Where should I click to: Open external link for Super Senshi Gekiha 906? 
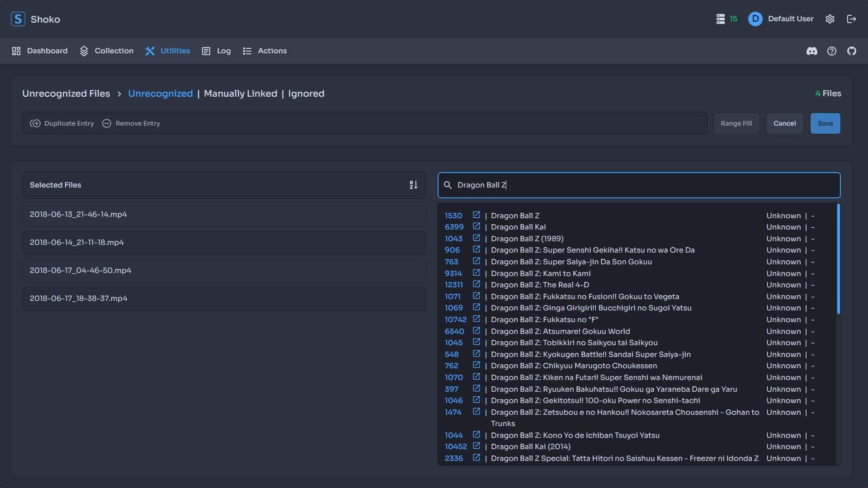[476, 249]
